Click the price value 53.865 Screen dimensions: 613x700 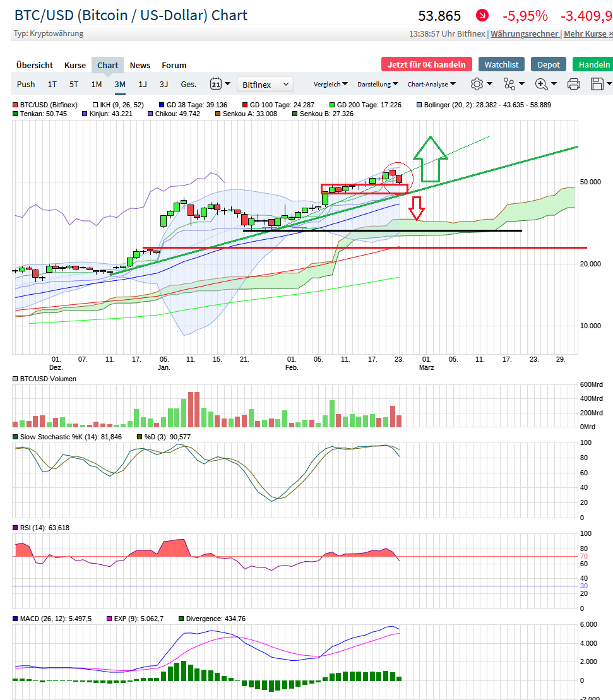[x=439, y=16]
